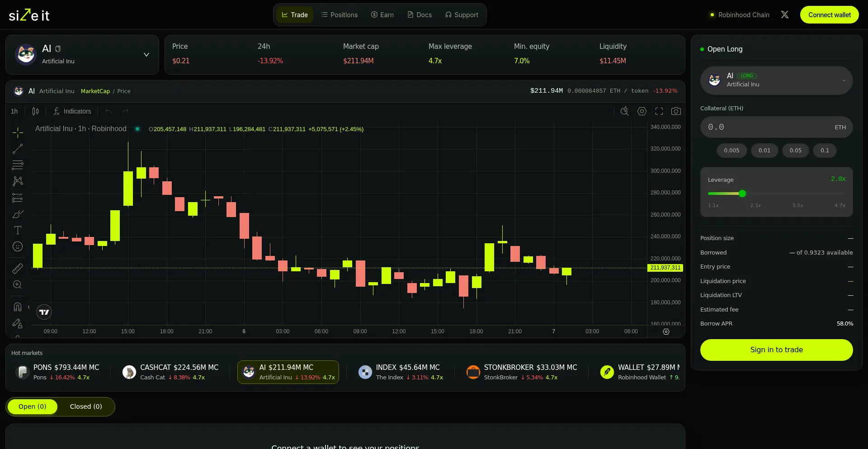Open chart settings from top toolbar
The width and height of the screenshot is (868, 449).
tap(642, 111)
